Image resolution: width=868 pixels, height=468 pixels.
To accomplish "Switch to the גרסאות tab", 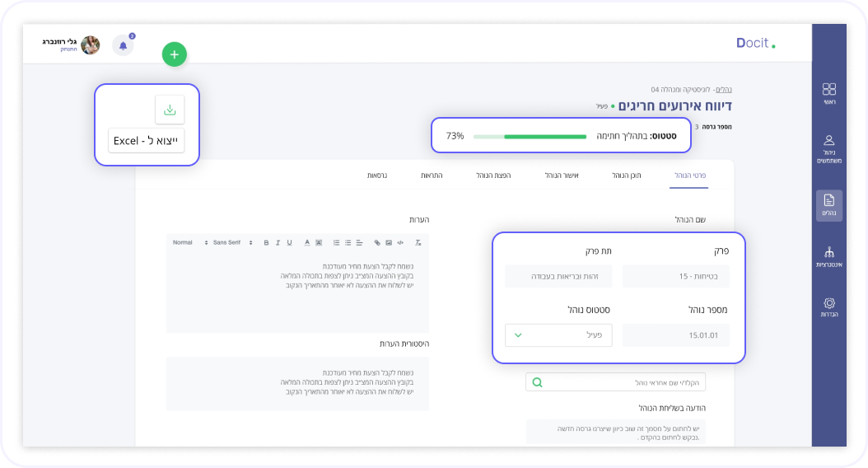I will point(377,175).
